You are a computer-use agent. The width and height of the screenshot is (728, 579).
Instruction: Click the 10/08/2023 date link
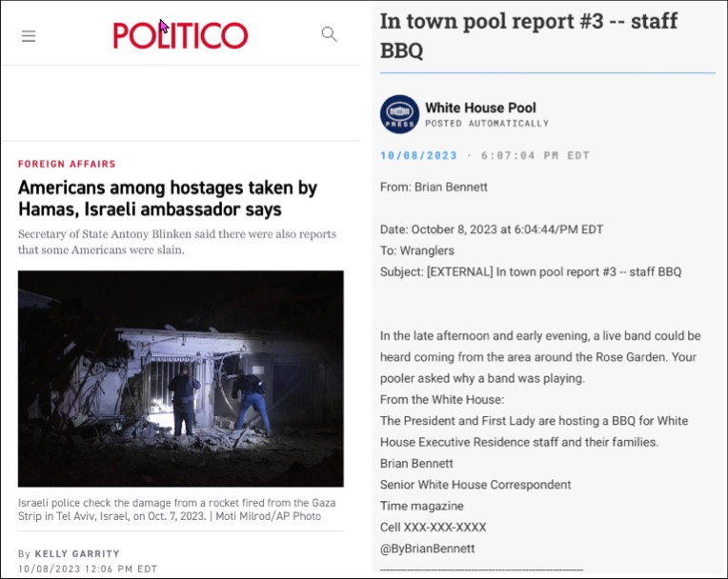click(x=418, y=155)
